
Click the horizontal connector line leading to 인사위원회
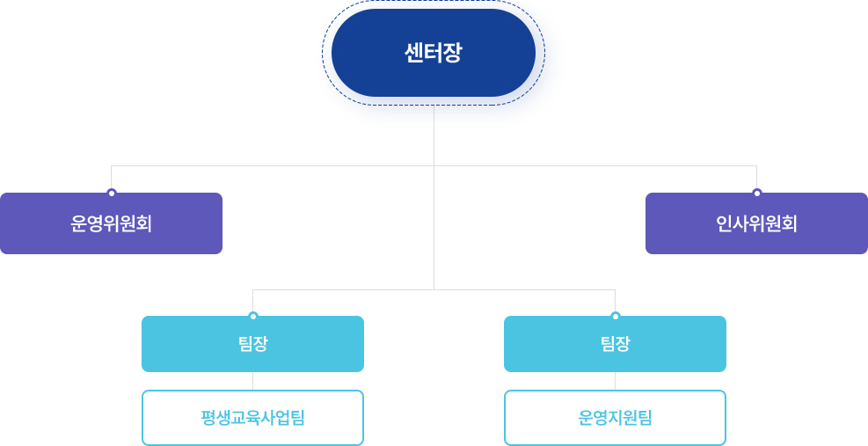tap(595, 165)
